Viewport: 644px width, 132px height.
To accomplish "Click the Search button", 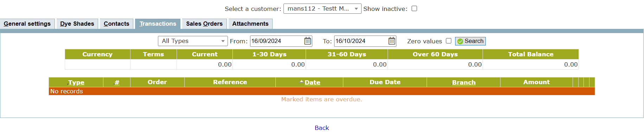I will pos(470,41).
